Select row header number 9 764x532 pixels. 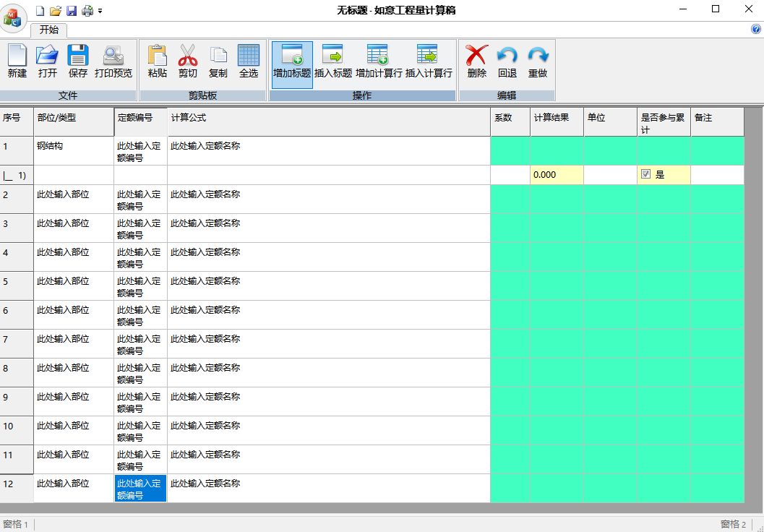point(17,402)
